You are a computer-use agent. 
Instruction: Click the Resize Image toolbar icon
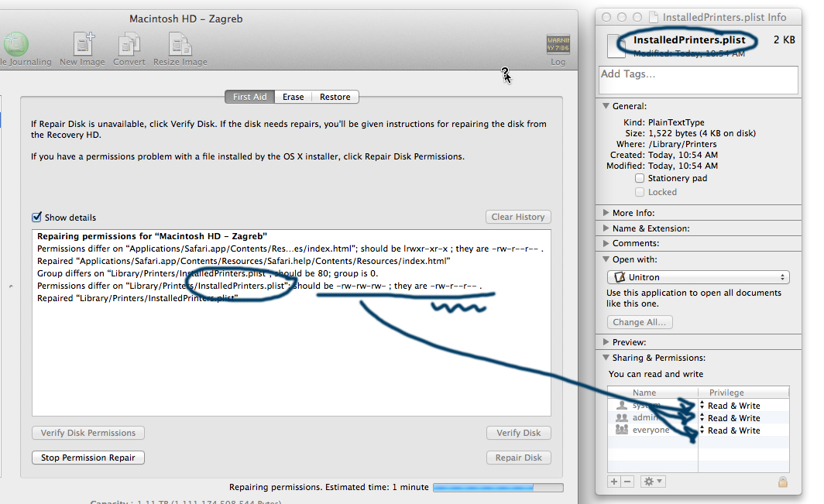[x=180, y=43]
